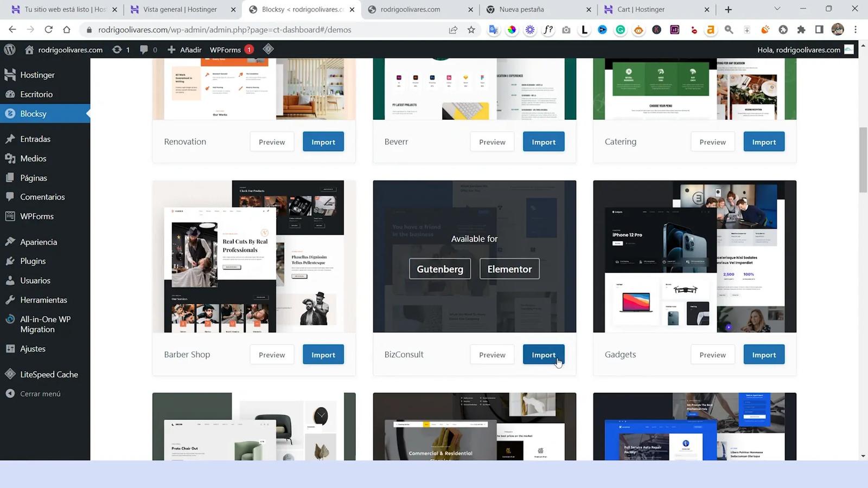Open the browser extensions puzzle icon
This screenshot has height=488, width=868.
(801, 30)
